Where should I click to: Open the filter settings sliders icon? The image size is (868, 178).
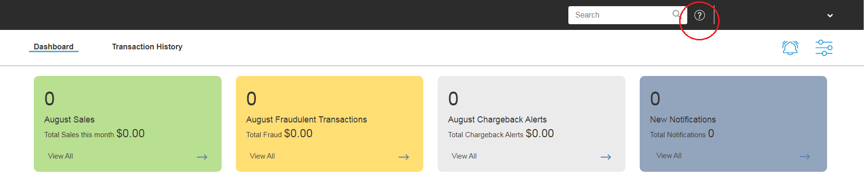pyautogui.click(x=824, y=47)
